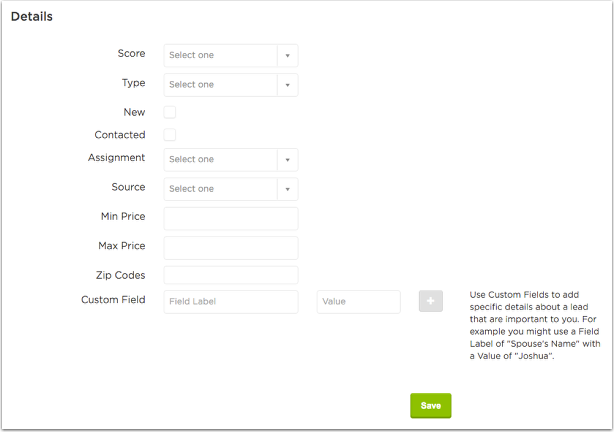Click the Type dropdown arrow

pos(287,85)
